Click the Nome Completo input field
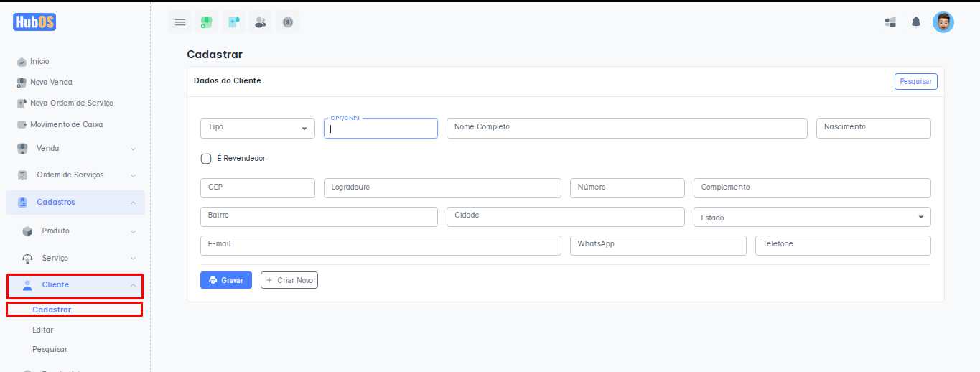Viewport: 980px width, 372px height. 626,128
